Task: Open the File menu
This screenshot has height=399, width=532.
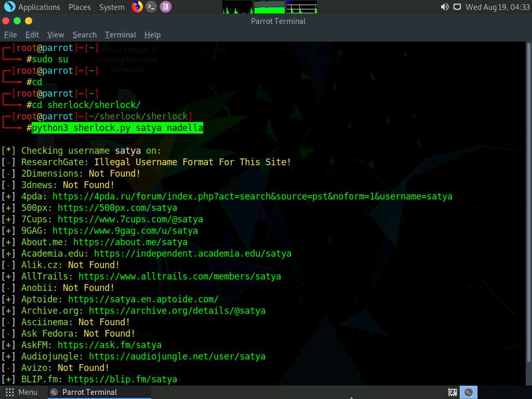Action: click(x=10, y=35)
